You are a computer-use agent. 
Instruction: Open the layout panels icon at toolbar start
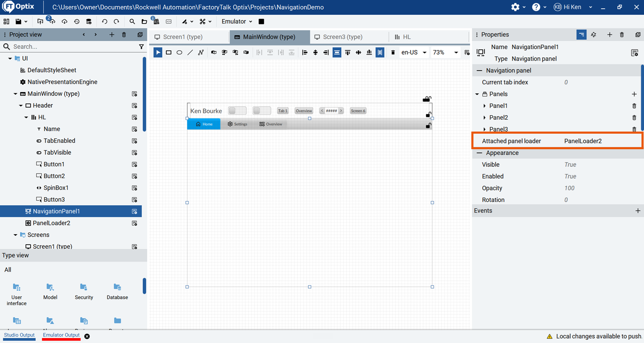(6, 21)
